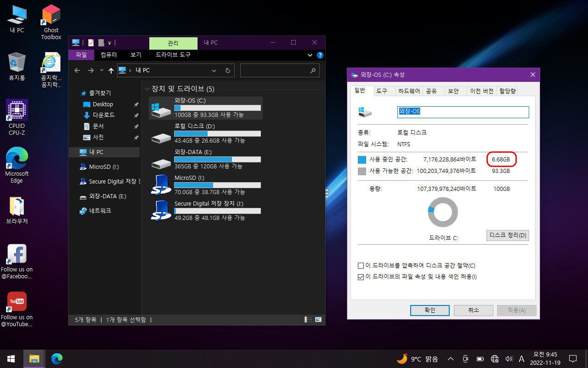Open volume speaker icon in tray
The height and width of the screenshot is (368, 588).
click(x=509, y=359)
